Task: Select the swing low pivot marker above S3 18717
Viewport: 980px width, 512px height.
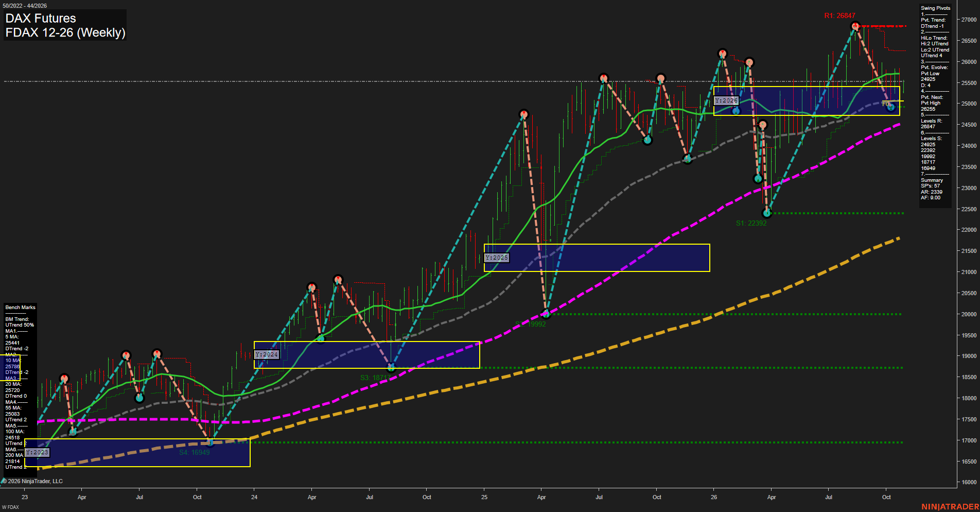Action: coord(391,368)
